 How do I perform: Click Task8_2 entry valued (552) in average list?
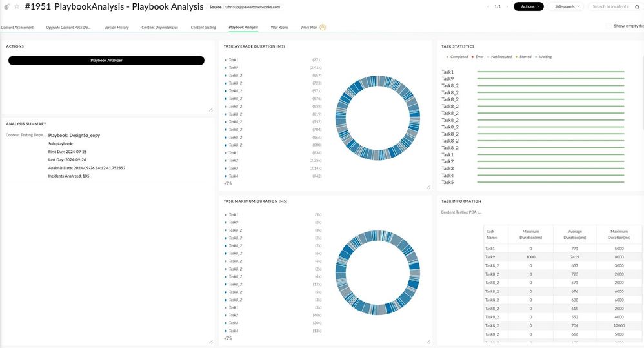click(273, 122)
